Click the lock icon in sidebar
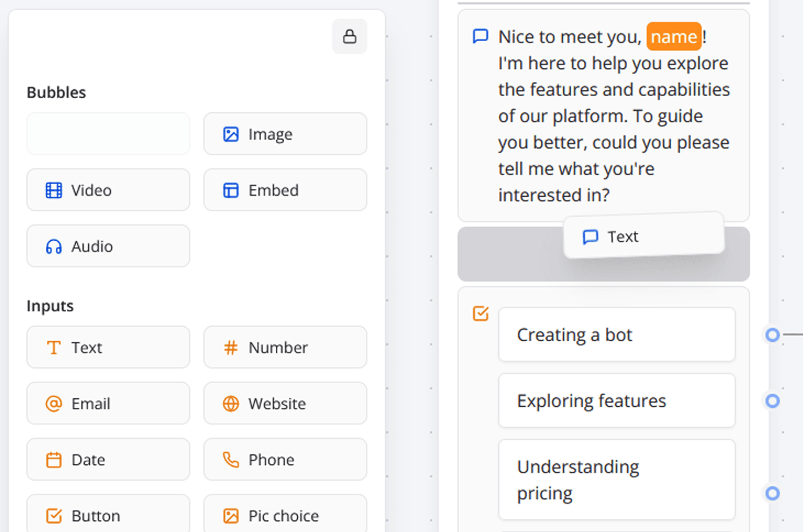The width and height of the screenshot is (803, 532). tap(349, 36)
